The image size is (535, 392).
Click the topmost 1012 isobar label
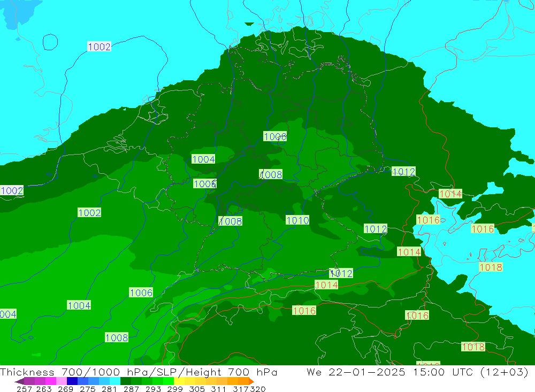tap(403, 172)
